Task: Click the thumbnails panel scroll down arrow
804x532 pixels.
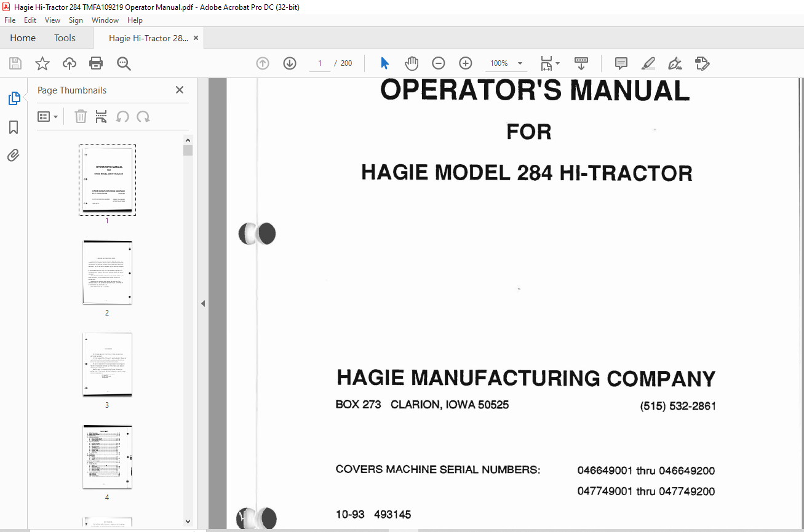Action: (x=188, y=522)
